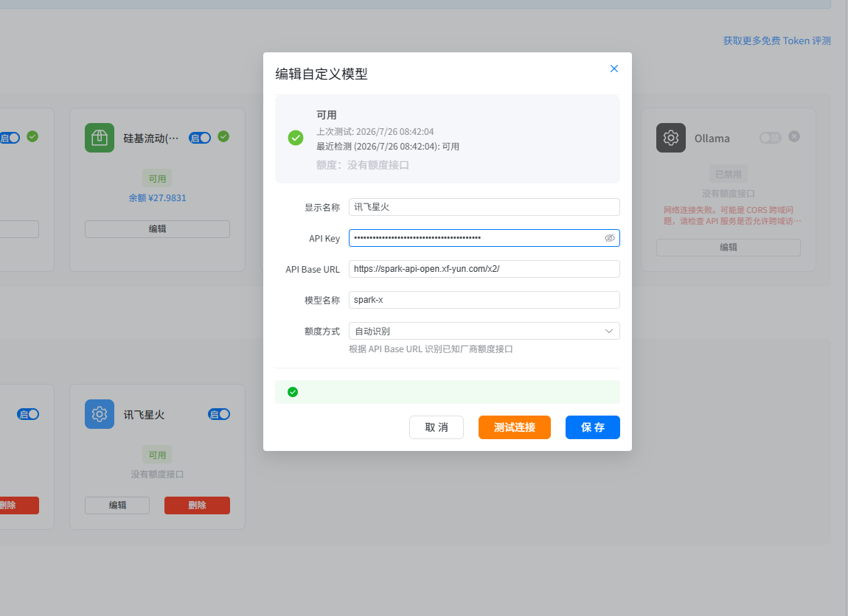The image size is (848, 616).
Task: Click the 取消 button
Action: (x=436, y=427)
